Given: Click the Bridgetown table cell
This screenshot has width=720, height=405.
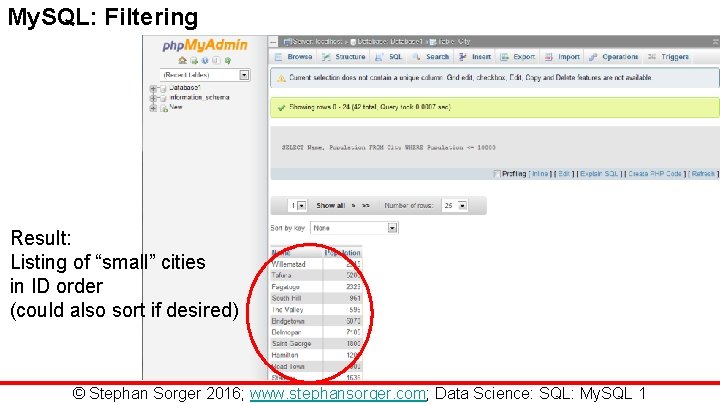Looking at the screenshot, I should pyautogui.click(x=296, y=321).
